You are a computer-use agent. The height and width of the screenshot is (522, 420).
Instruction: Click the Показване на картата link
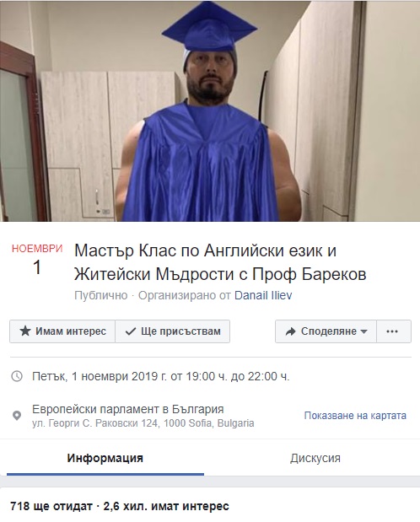[x=355, y=416]
